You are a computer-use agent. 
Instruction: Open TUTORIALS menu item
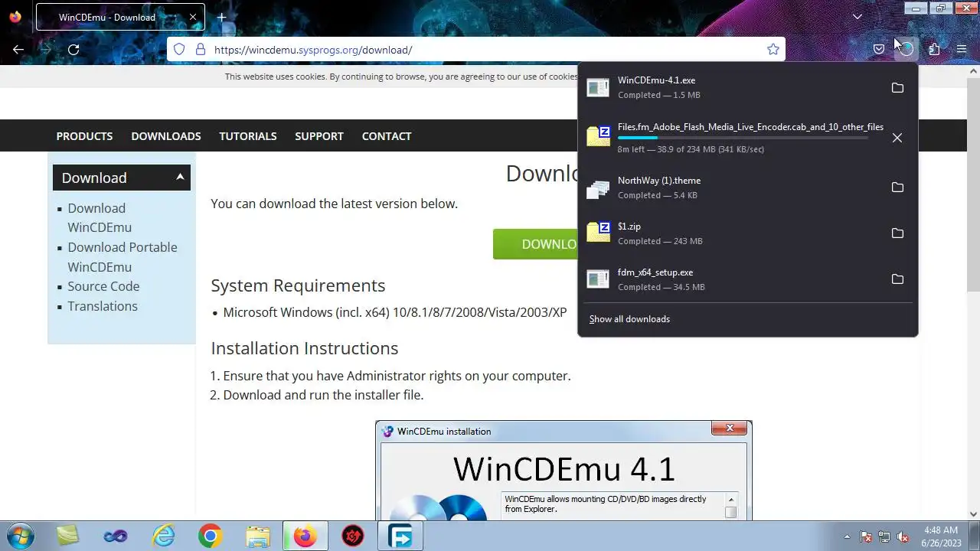248,136
